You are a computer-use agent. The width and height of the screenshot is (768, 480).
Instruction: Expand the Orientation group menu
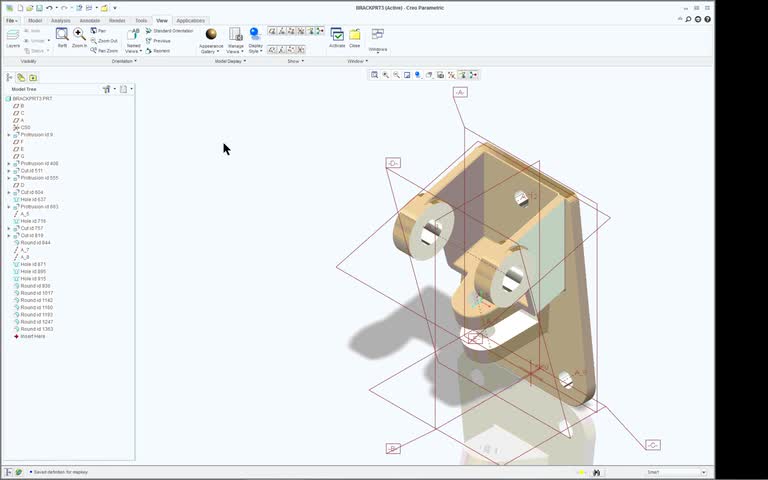pyautogui.click(x=124, y=61)
